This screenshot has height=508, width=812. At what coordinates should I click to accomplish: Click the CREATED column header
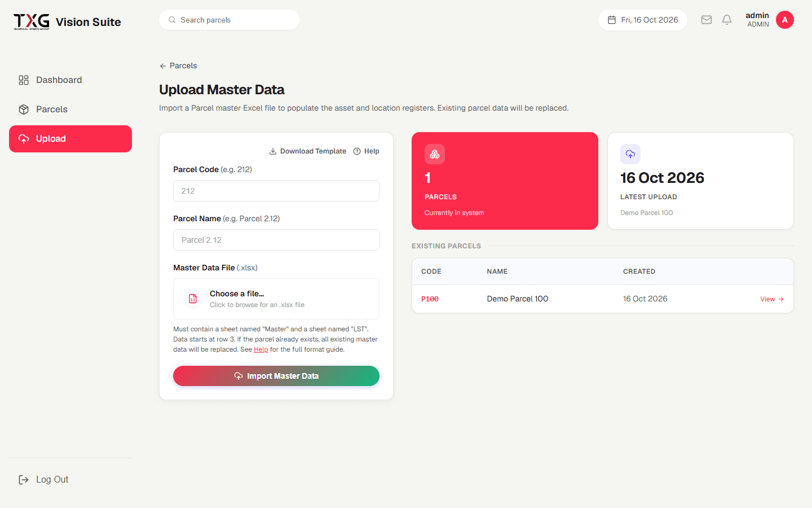(x=639, y=271)
